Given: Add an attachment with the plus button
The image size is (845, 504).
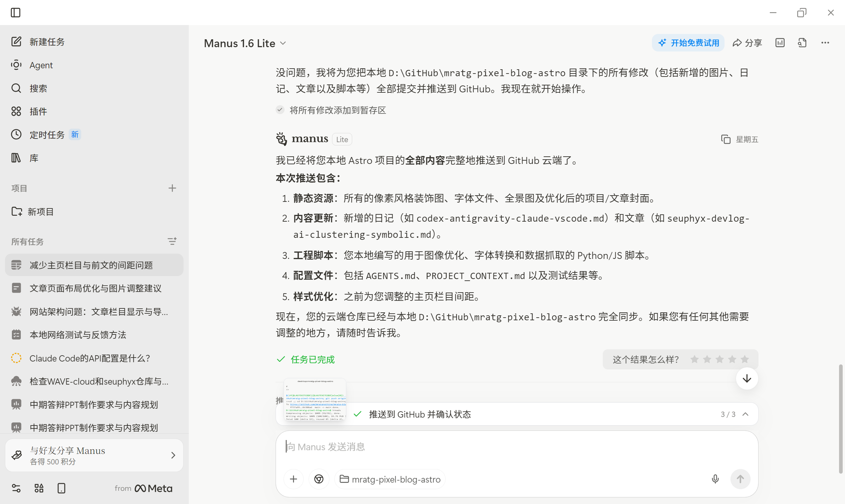Looking at the screenshot, I should [x=293, y=479].
